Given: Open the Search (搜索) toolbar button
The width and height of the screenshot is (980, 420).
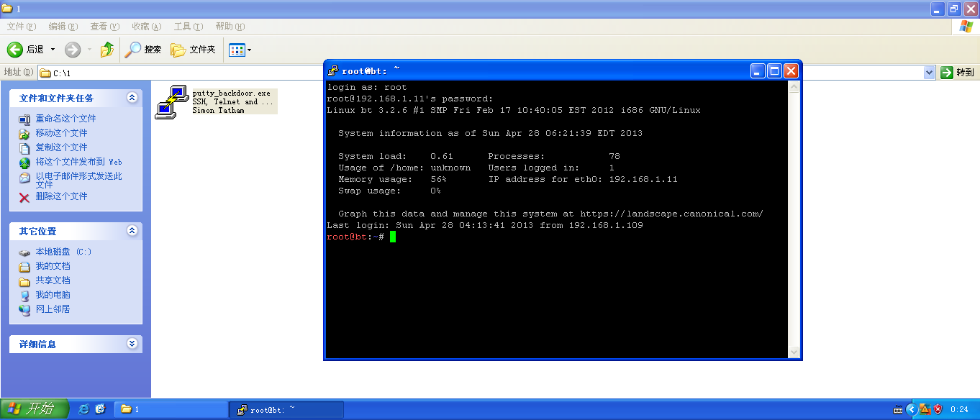Looking at the screenshot, I should (x=143, y=50).
